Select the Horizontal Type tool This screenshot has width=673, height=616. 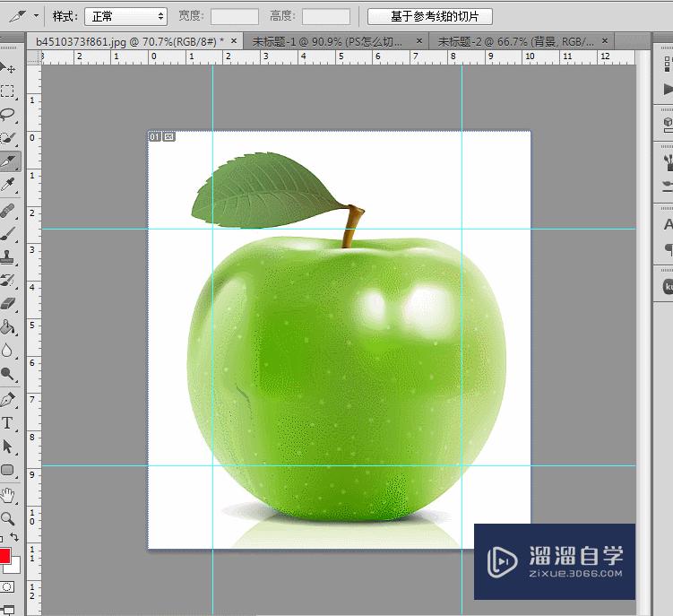coord(7,423)
